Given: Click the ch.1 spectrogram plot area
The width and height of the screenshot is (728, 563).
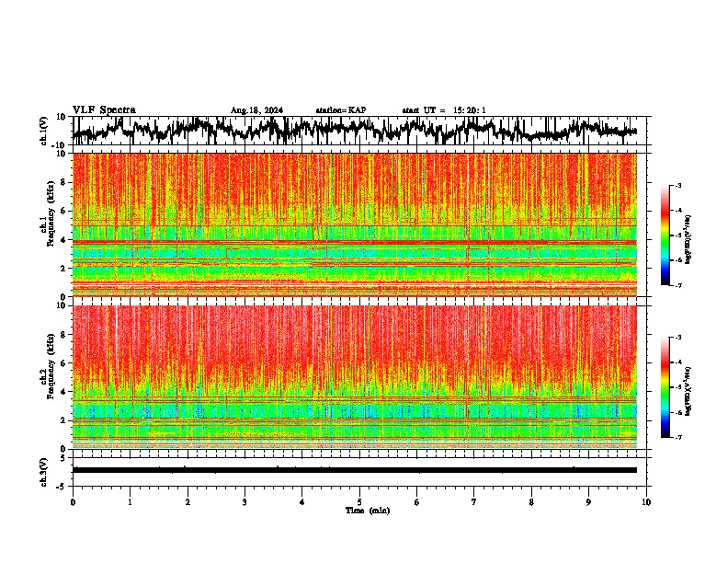Looking at the screenshot, I should pyautogui.click(x=355, y=224).
